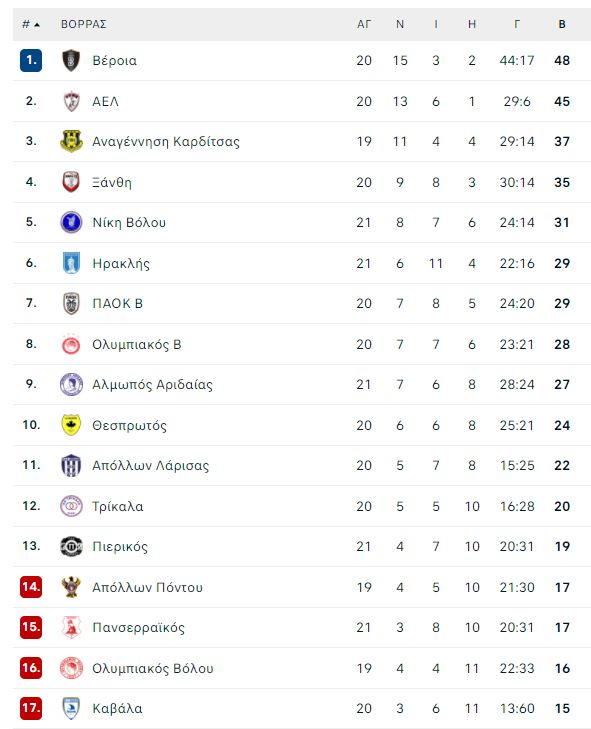591x729 pixels.
Task: Click the ΑΕΛ club logo
Action: pyautogui.click(x=71, y=101)
